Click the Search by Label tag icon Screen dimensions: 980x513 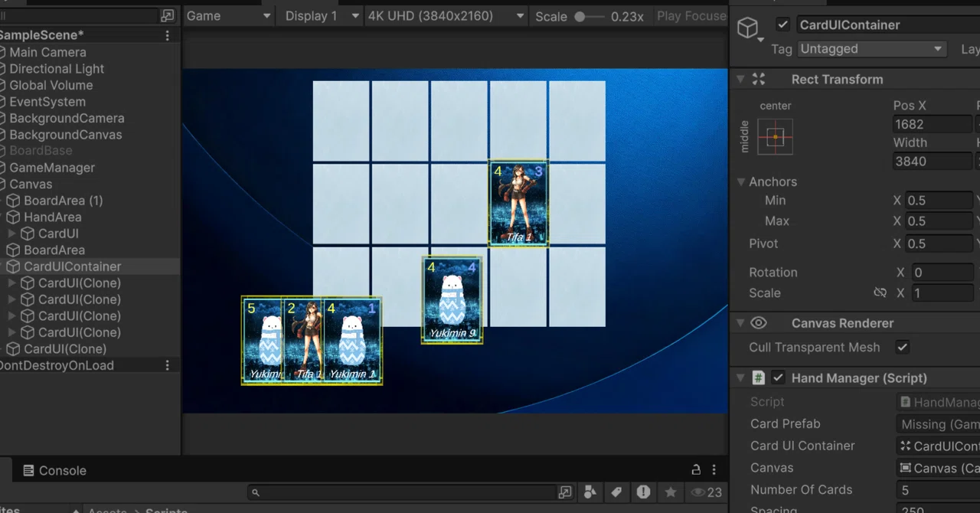pos(616,492)
